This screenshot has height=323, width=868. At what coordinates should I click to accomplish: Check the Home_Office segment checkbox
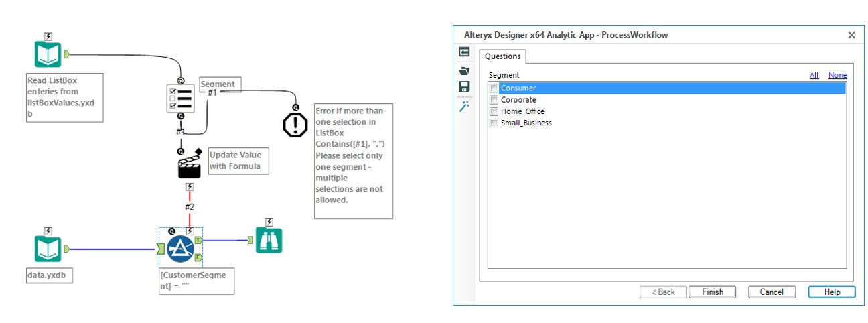pos(494,111)
